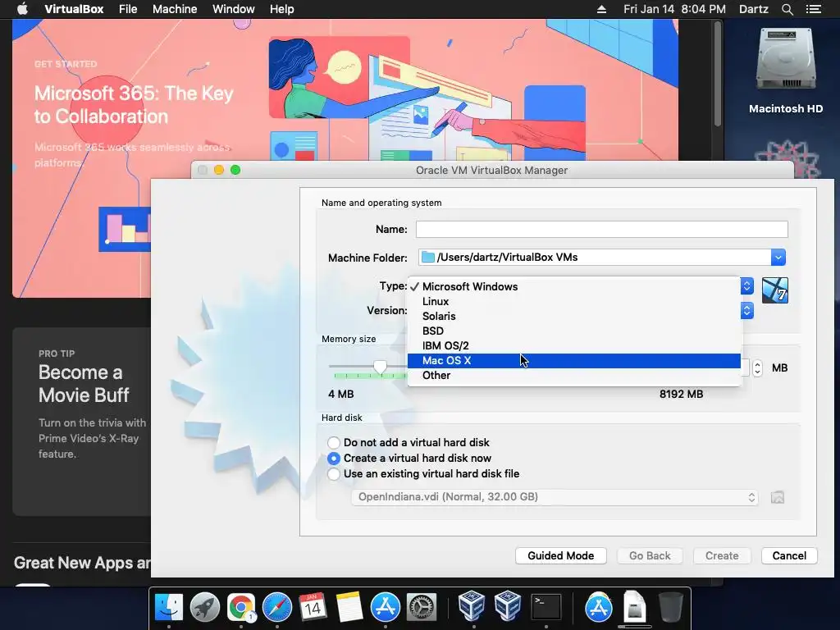Screen dimensions: 840x630
Task: Choose Other in Type list
Action: (573, 376)
